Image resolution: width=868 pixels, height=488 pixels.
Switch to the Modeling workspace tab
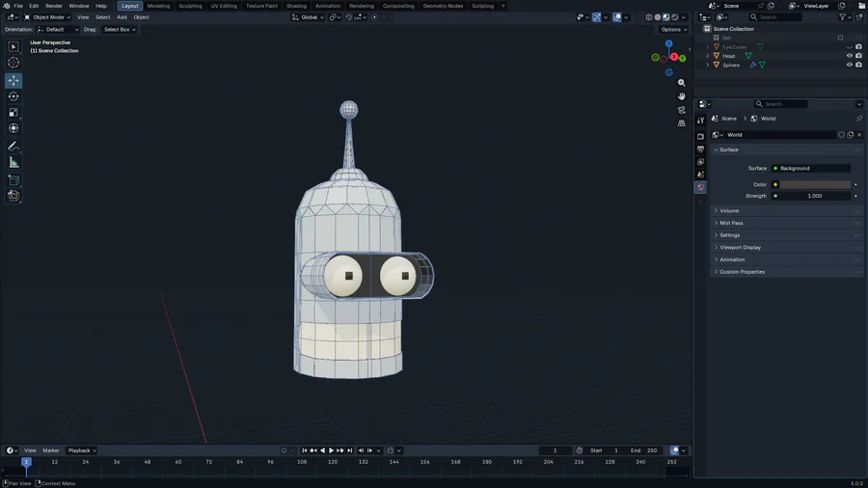(x=158, y=6)
